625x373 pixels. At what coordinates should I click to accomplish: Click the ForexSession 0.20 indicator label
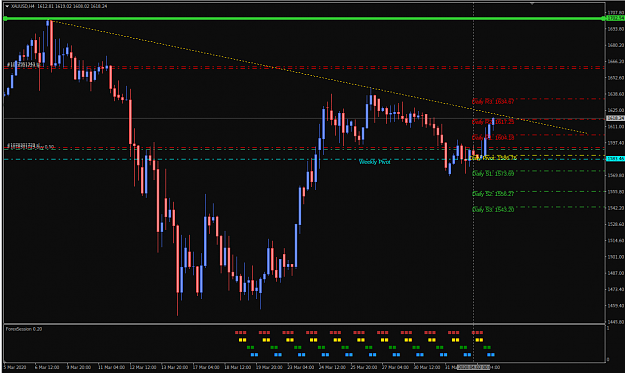pyautogui.click(x=24, y=329)
